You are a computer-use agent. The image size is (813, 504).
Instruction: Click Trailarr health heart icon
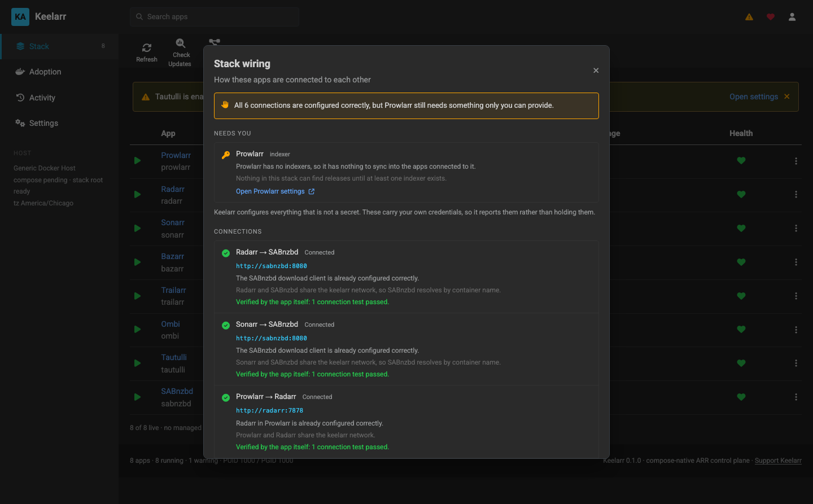(x=741, y=296)
